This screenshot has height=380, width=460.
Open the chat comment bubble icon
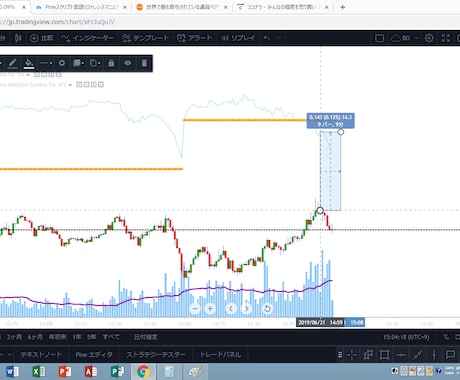(450, 355)
